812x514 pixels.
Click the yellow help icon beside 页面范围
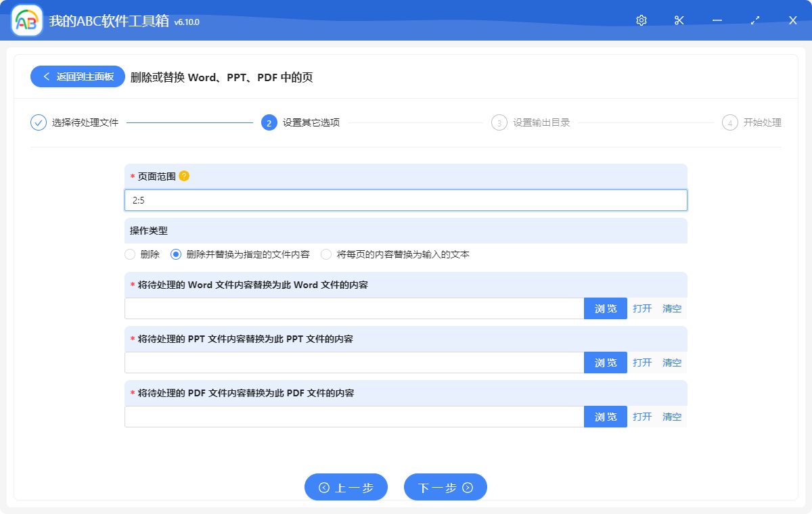click(184, 176)
